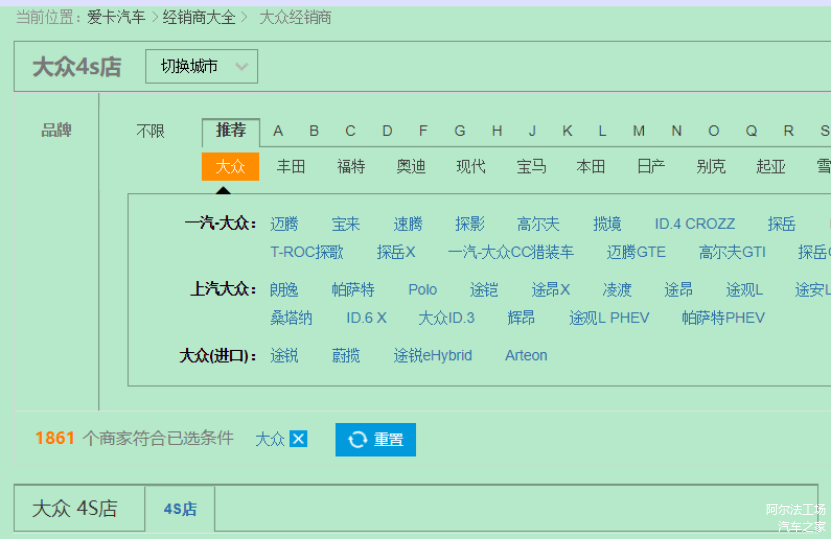The width and height of the screenshot is (831, 540).
Task: Open the 途观L PHEV model link
Action: (609, 318)
